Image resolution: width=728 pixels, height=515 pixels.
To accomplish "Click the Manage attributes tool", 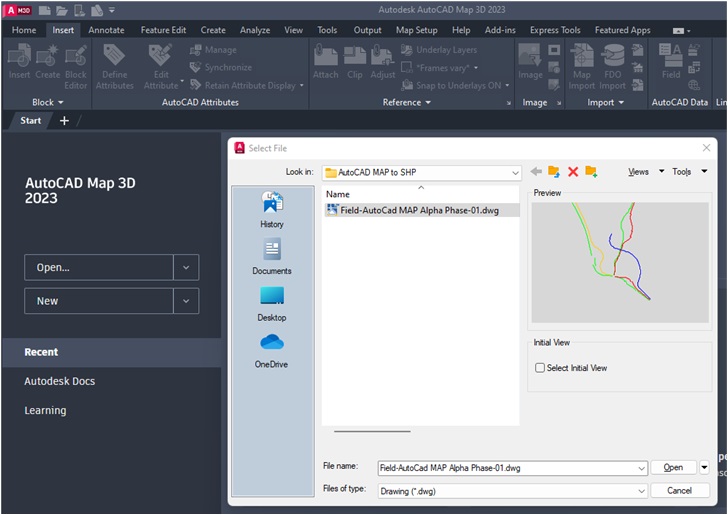I will 214,50.
